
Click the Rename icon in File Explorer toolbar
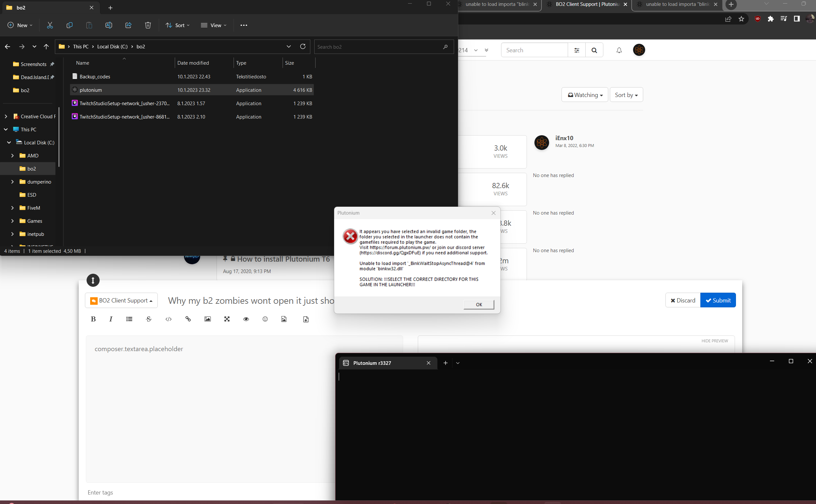(109, 25)
